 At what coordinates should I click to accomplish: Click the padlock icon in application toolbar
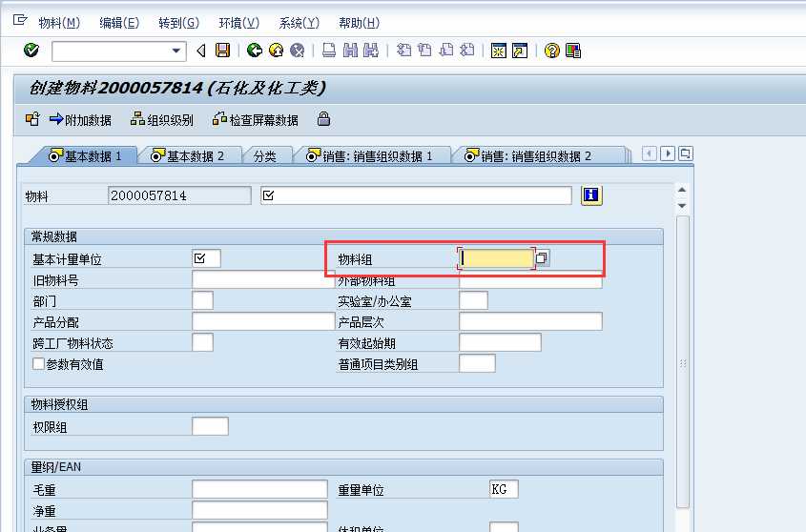(x=323, y=119)
